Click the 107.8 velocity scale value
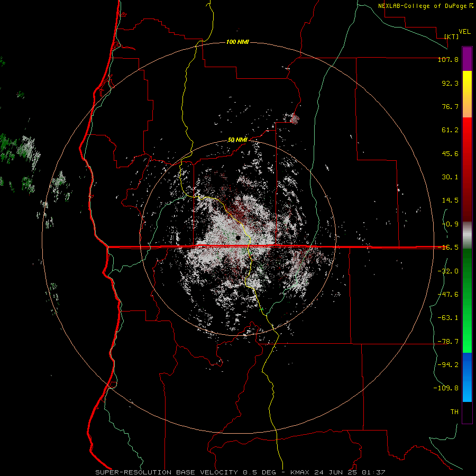Viewport: 476px width, 476px height. click(x=448, y=59)
